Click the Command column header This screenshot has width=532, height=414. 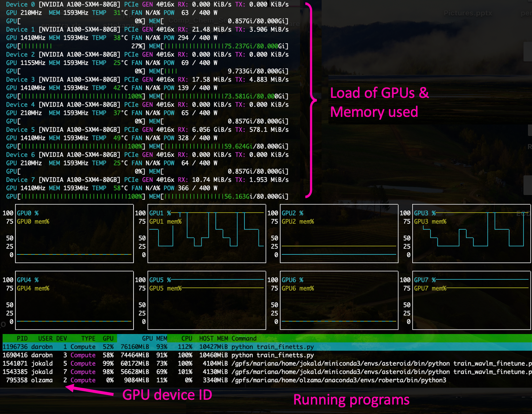tap(244, 338)
